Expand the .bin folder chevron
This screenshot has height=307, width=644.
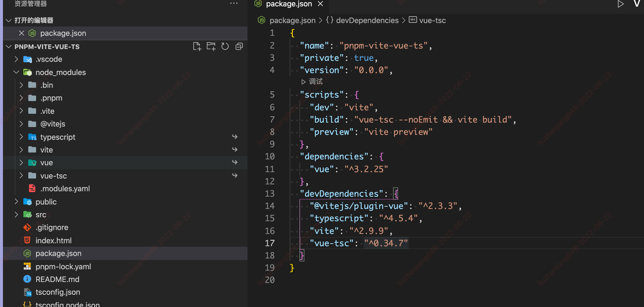point(21,85)
